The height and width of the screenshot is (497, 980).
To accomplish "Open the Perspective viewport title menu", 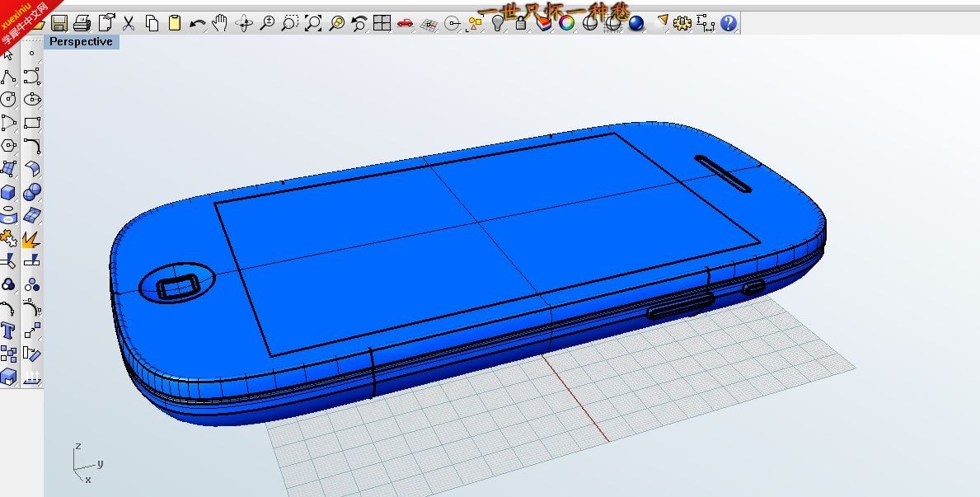I will click(82, 42).
